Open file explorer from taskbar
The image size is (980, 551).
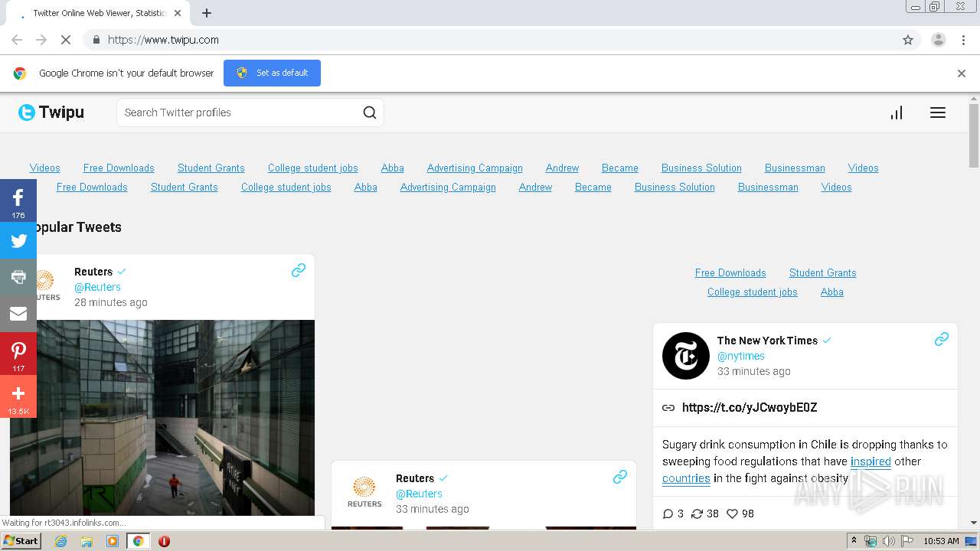pos(87,541)
